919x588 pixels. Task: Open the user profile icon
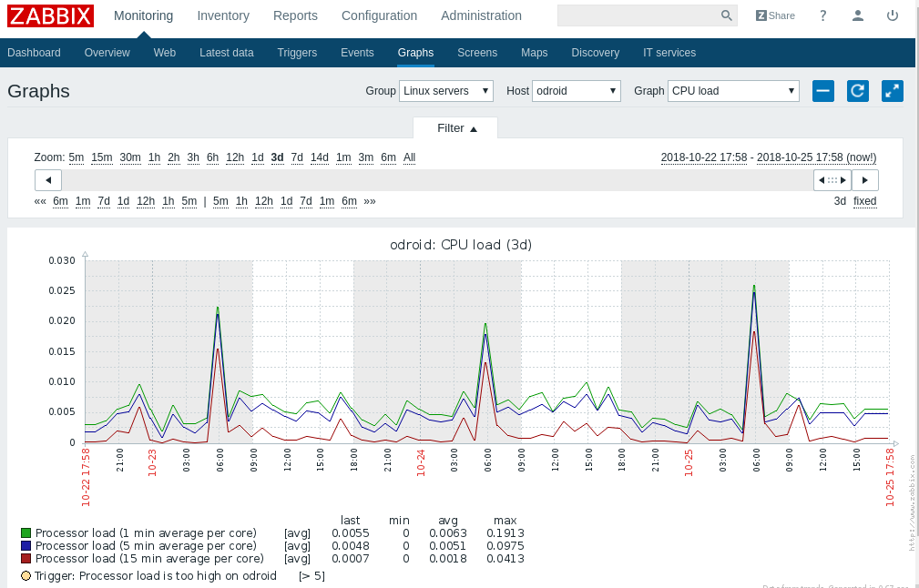[x=857, y=15]
